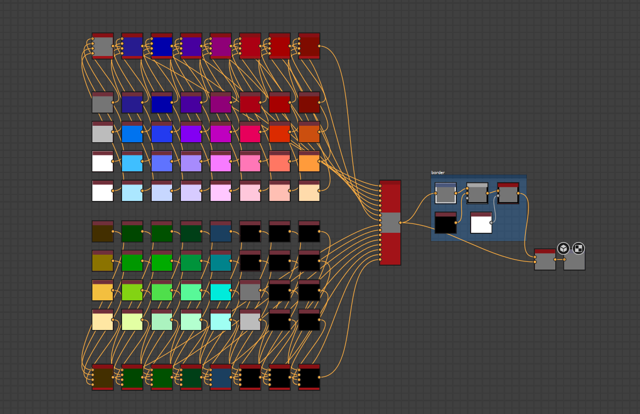This screenshot has width=640, height=414.
Task: Pick the lime yellow-green color node
Action: coord(132,291)
